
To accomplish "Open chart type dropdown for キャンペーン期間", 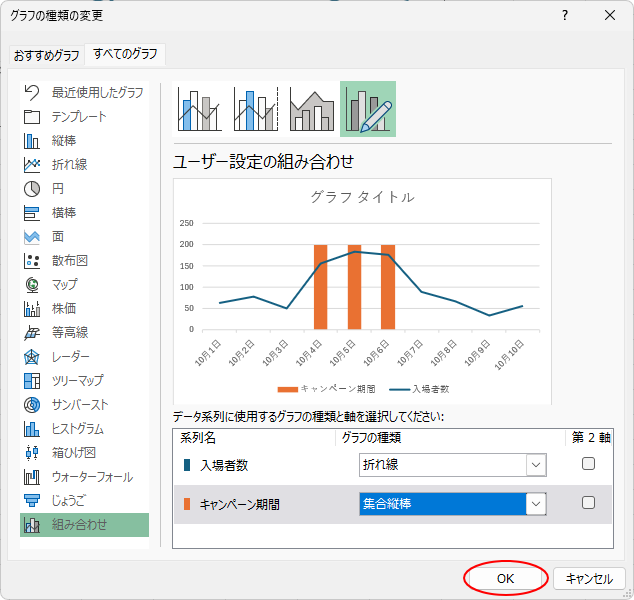I will (x=537, y=504).
